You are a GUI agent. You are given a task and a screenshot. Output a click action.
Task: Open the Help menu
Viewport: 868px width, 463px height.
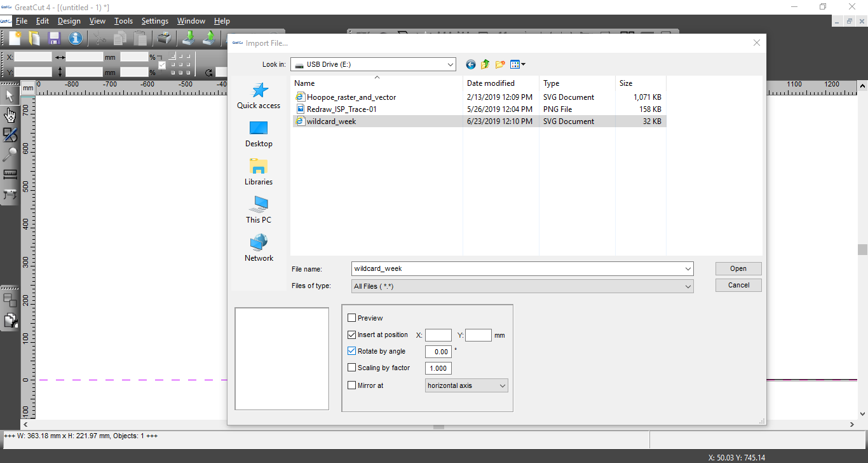(x=222, y=21)
